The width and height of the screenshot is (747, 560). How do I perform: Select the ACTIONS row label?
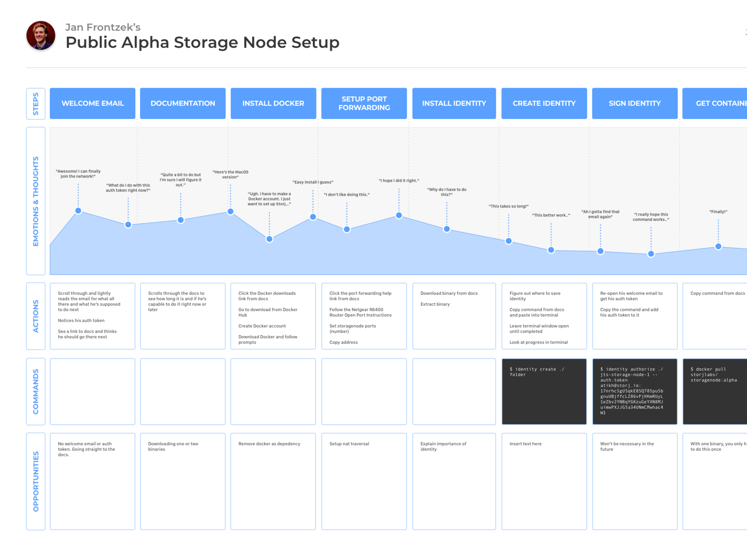pyautogui.click(x=35, y=316)
